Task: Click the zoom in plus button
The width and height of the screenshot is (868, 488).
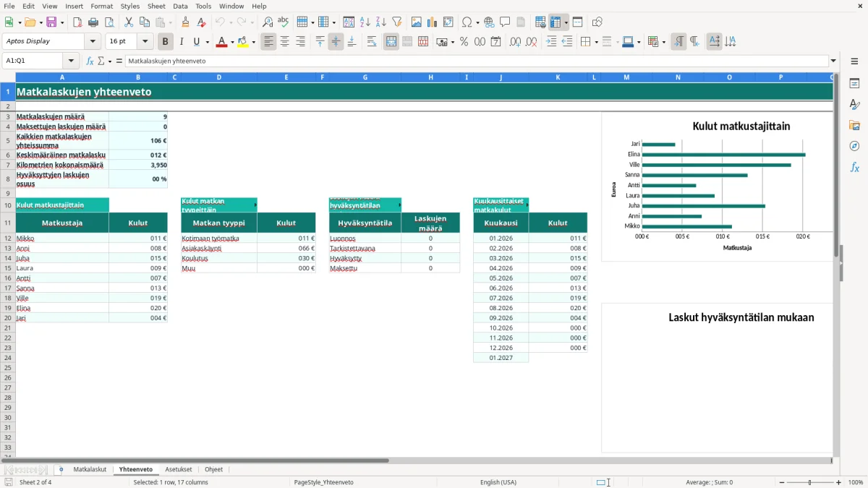Action: click(x=839, y=482)
